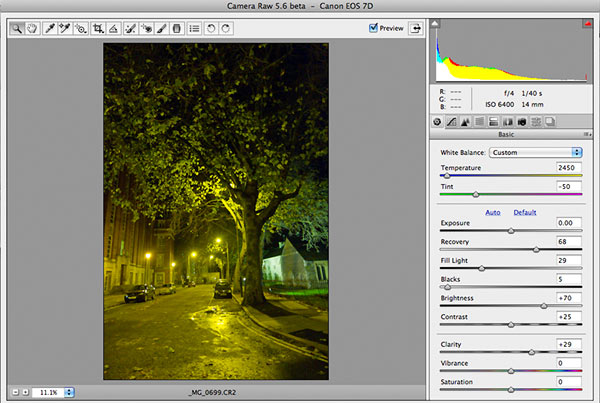600x403 pixels.
Task: Click the Clarity slider handle
Action: (532, 352)
